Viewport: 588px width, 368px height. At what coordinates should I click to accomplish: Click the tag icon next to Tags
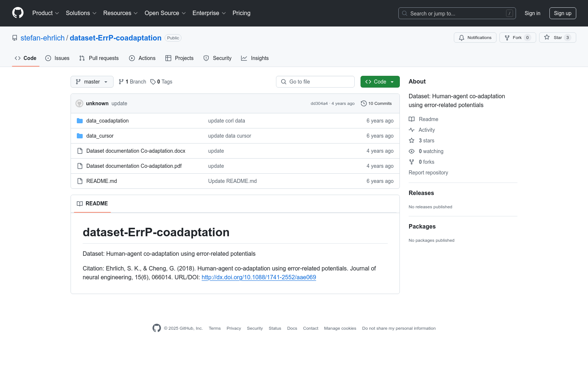point(153,82)
